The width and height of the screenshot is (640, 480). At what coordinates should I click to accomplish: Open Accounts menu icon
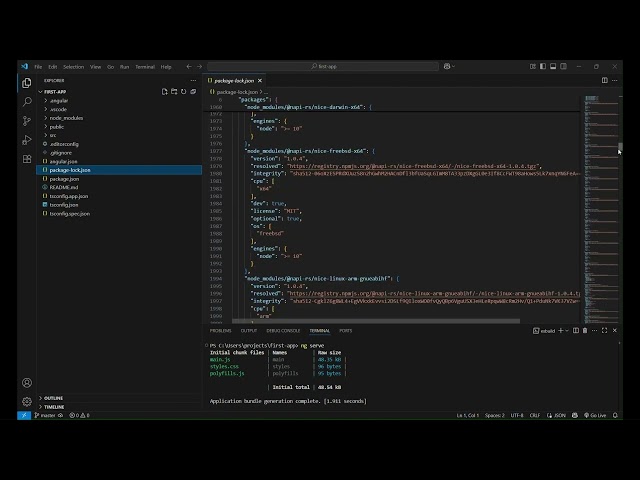[x=27, y=383]
